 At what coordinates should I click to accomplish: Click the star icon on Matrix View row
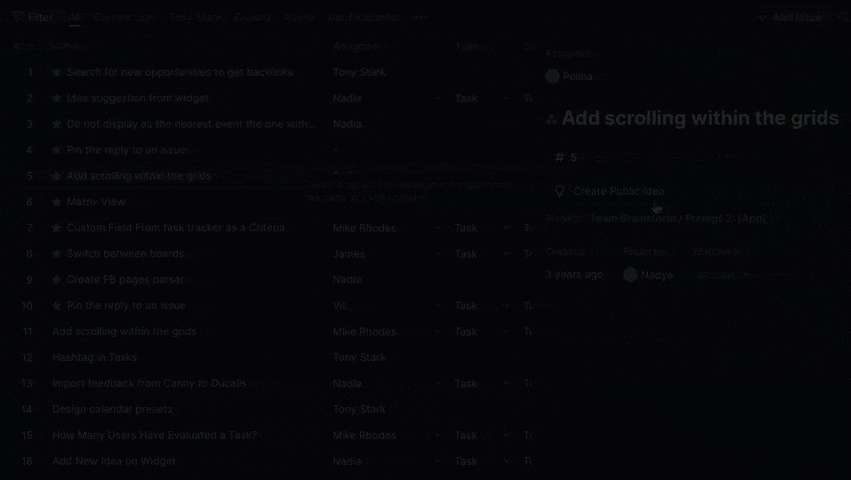pyautogui.click(x=57, y=202)
